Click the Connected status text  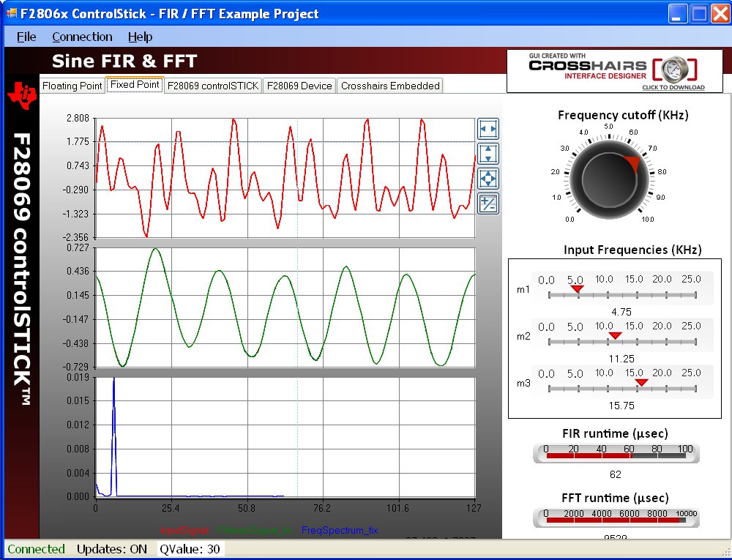click(x=36, y=549)
